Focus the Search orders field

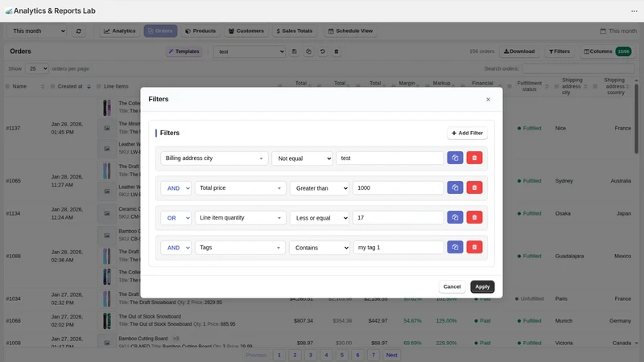click(x=578, y=68)
